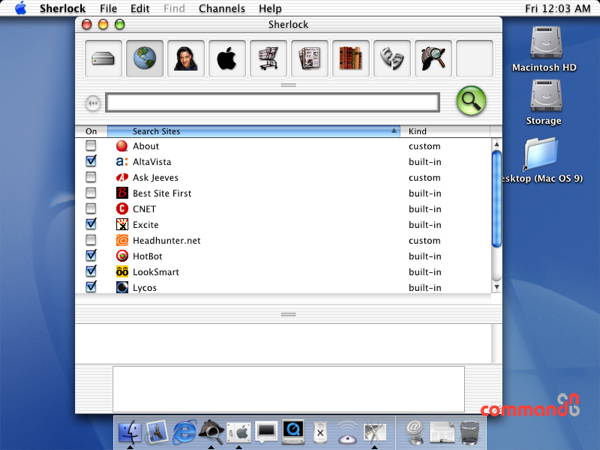Launch Internet Explorer from the Dock
Viewport: 600px width, 450px height.
184,432
